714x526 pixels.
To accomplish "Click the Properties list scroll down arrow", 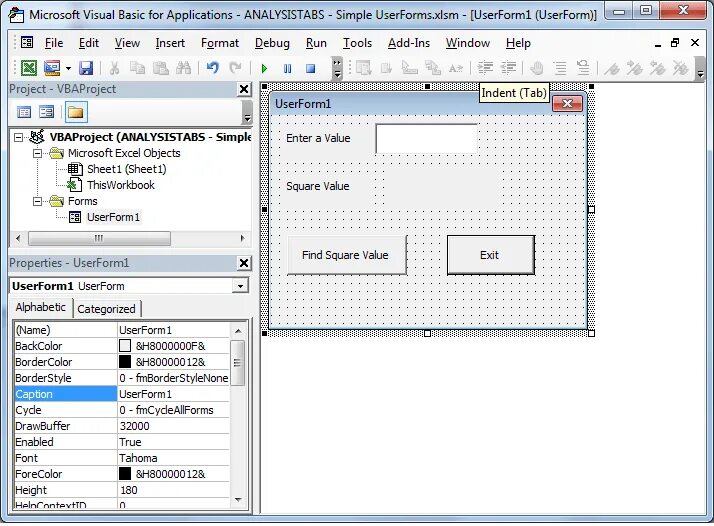I will coord(238,500).
